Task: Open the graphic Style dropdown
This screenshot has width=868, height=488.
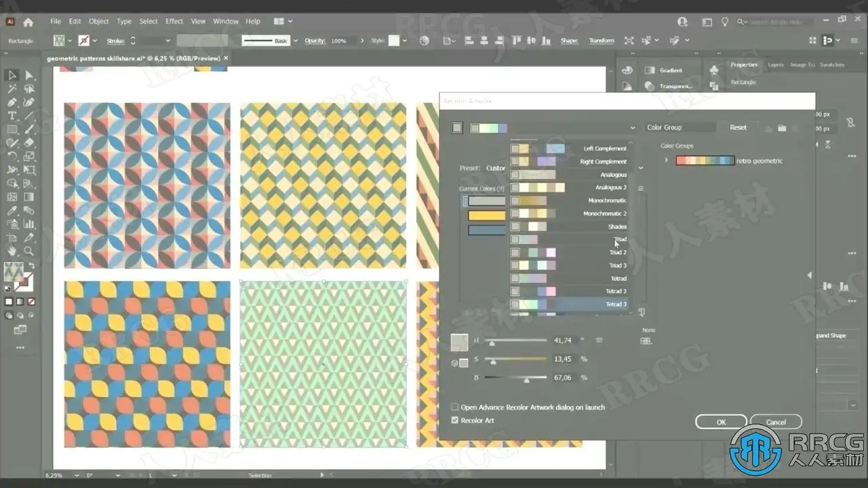Action: (405, 41)
